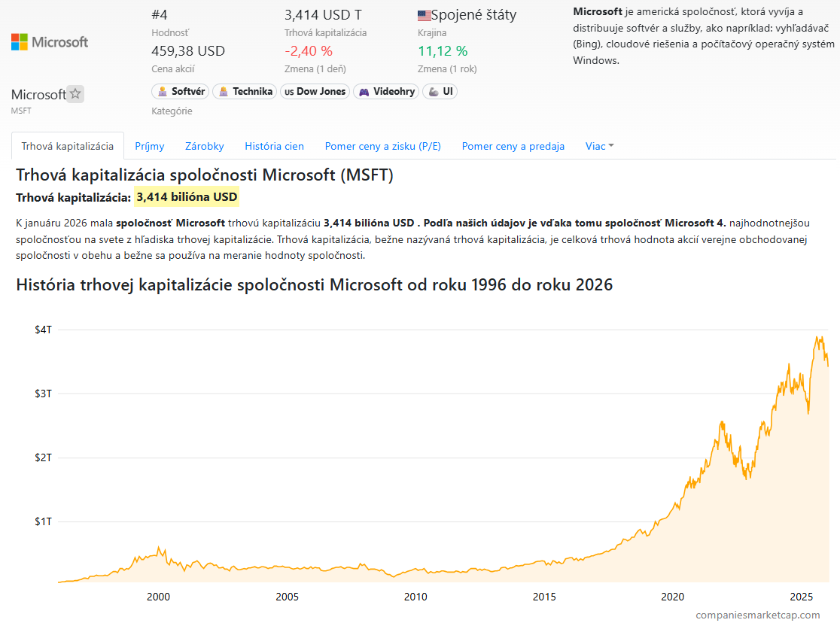Click the highlighted 3,414 bilióna USD value
The image size is (840, 626).
187,198
